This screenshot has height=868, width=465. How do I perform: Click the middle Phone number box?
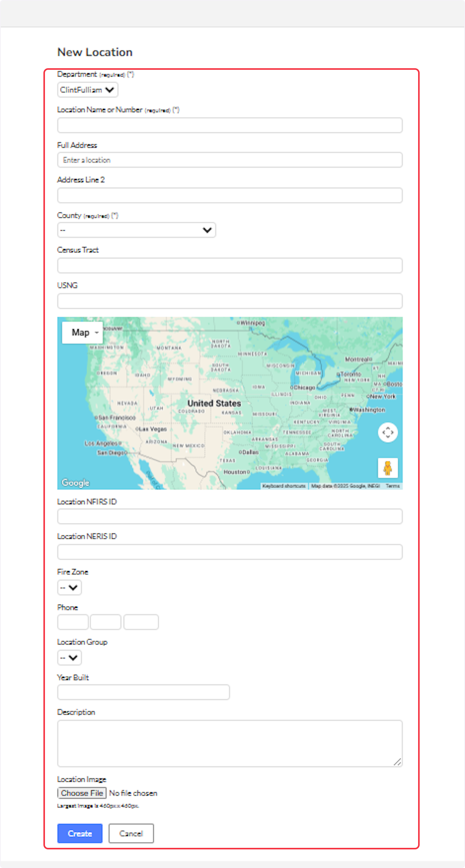tap(106, 622)
